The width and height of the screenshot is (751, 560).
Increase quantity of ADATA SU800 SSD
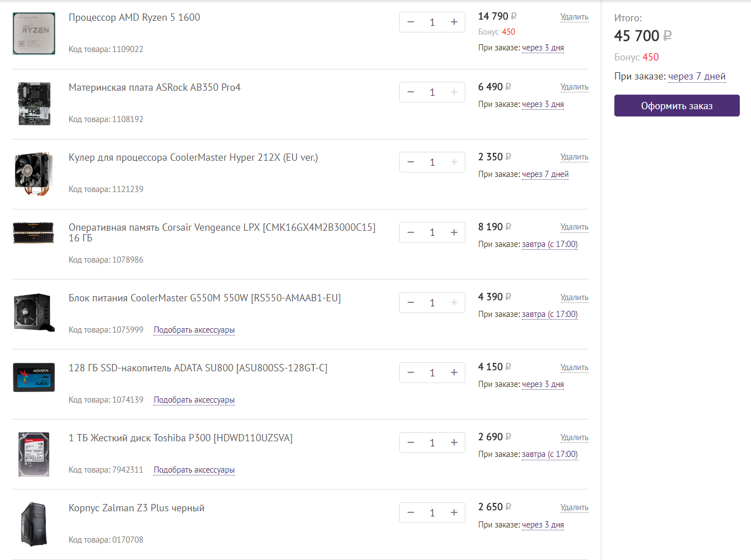tap(454, 372)
